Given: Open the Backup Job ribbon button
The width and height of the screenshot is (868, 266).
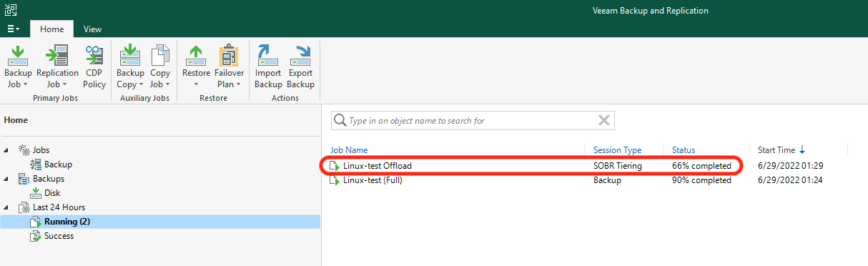Looking at the screenshot, I should [19, 66].
